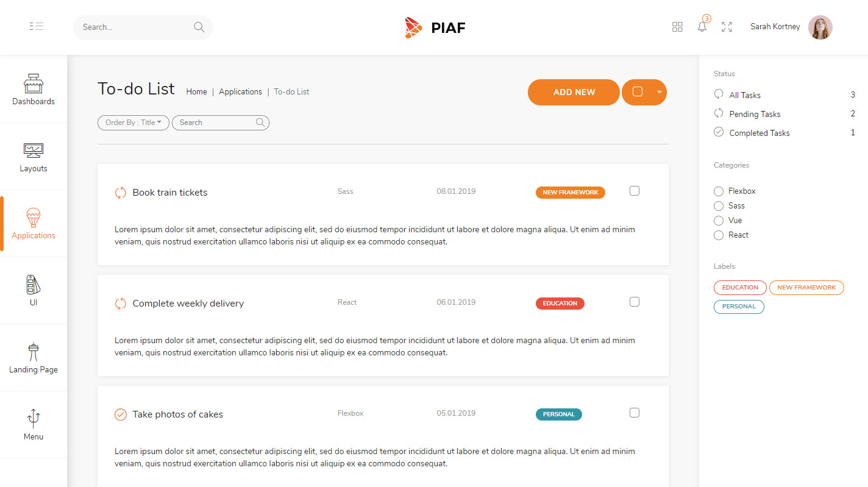868x487 pixels.
Task: Select the Flexbox category radio button
Action: [x=719, y=191]
